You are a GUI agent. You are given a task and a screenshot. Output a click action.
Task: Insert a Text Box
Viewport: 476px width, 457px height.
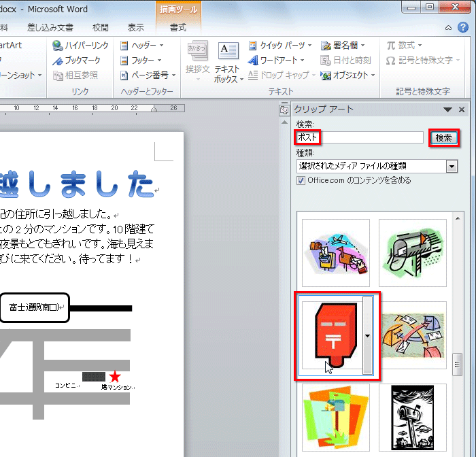(228, 63)
